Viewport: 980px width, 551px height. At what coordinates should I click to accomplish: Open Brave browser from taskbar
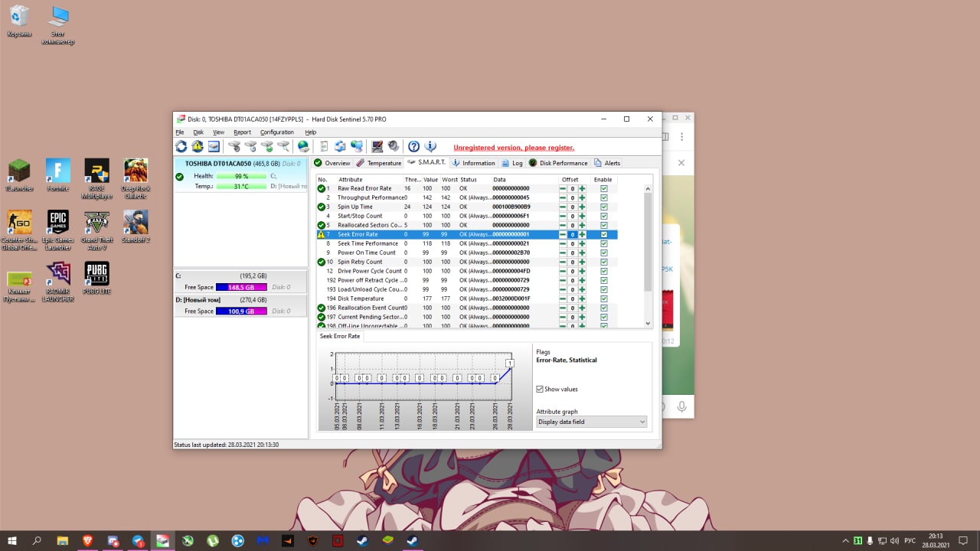coord(87,540)
